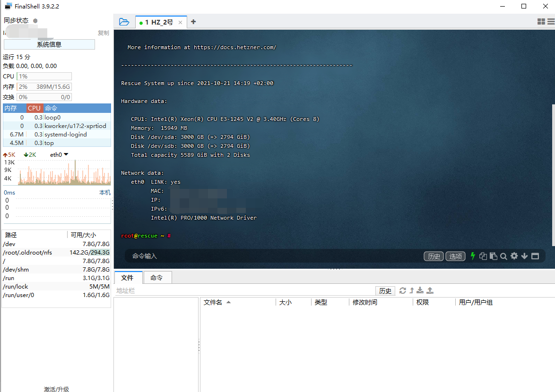The width and height of the screenshot is (555, 392).
Task: Sort processes by 内存 column
Action: pyautogui.click(x=15, y=108)
